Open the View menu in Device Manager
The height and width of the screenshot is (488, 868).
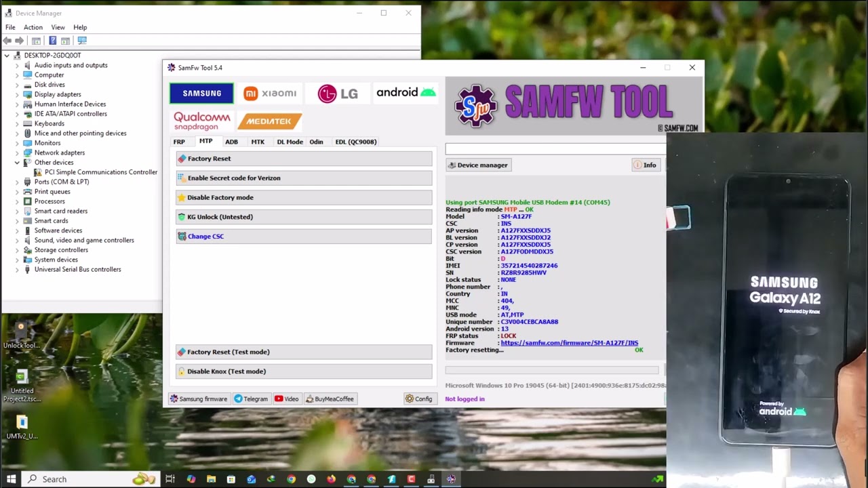click(x=58, y=27)
